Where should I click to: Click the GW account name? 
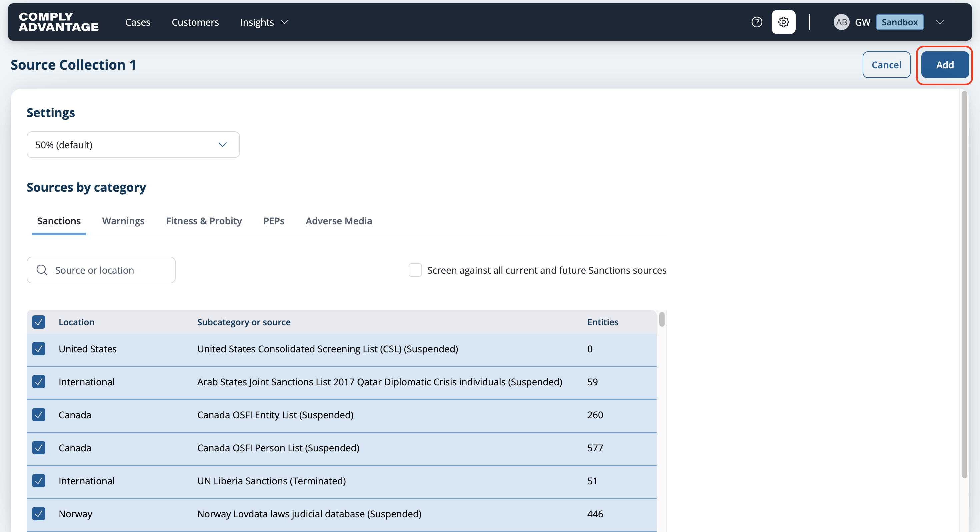[x=862, y=22]
